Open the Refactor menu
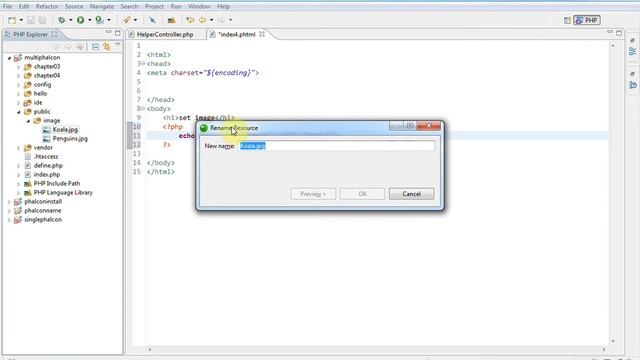The image size is (640, 360). pyautogui.click(x=47, y=7)
